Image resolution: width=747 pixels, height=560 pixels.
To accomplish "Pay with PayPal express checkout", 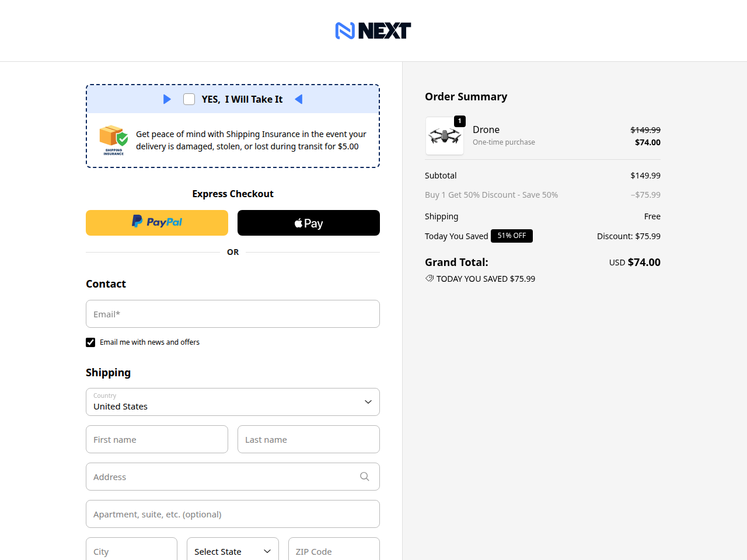I will (x=157, y=223).
